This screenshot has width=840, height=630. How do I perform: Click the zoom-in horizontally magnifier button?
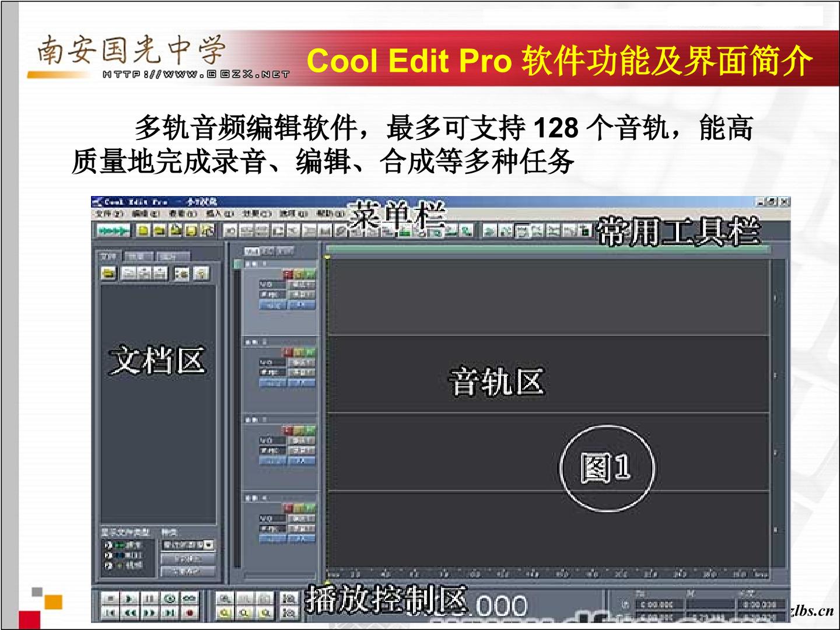pos(226,599)
